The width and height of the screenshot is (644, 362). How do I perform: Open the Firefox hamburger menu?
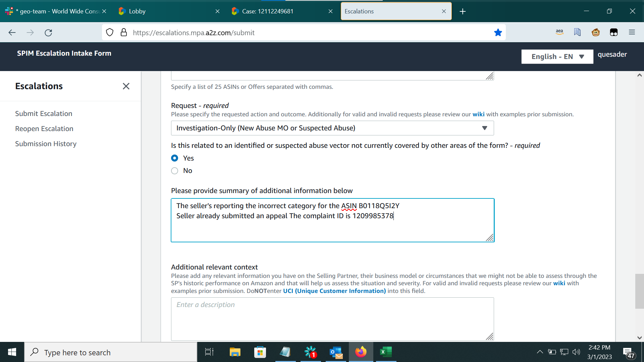click(632, 32)
